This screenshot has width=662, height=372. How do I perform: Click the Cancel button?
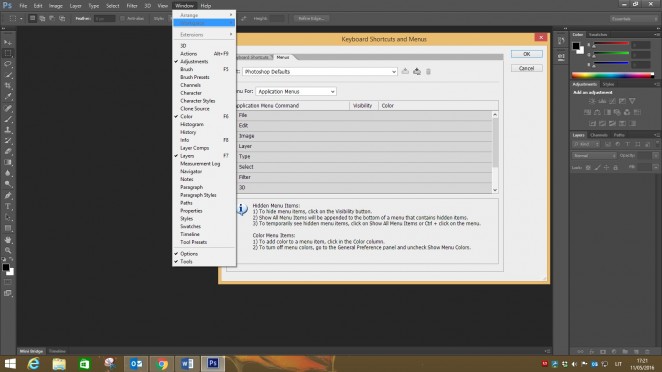click(x=526, y=68)
